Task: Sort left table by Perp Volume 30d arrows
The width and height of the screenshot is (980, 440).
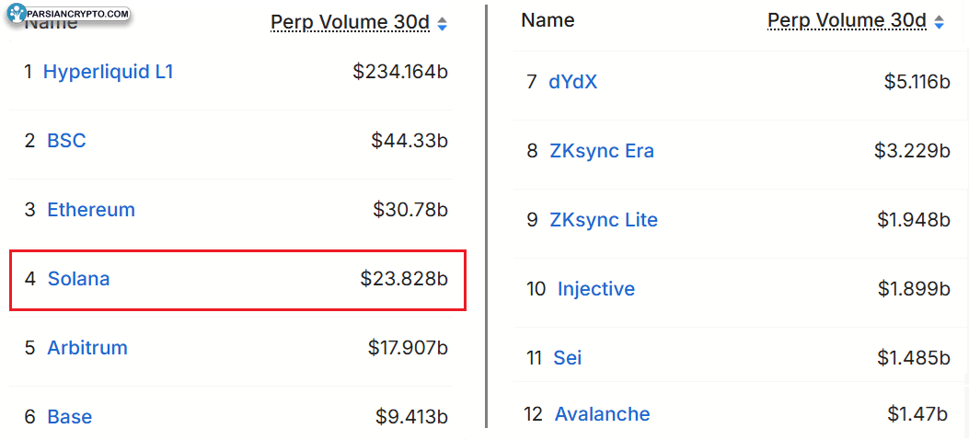Action: (443, 24)
